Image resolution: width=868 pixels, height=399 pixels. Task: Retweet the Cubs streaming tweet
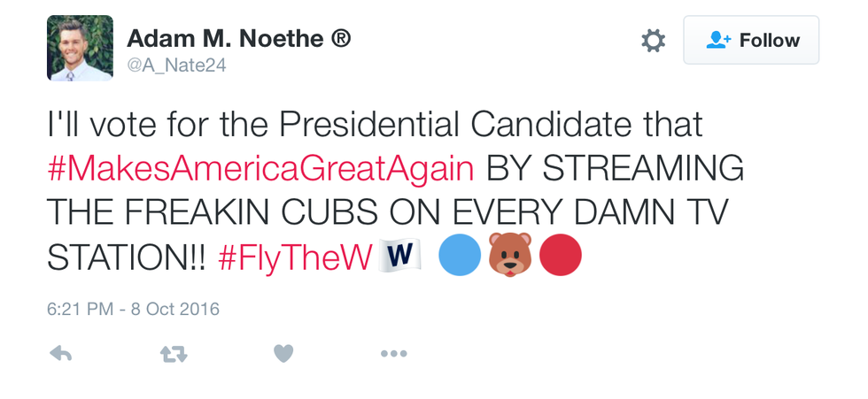pyautogui.click(x=173, y=354)
